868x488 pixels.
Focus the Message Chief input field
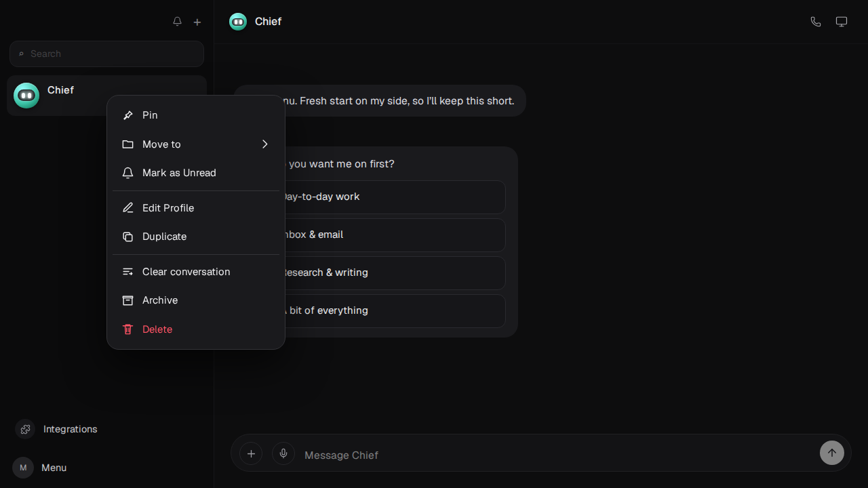(557, 455)
